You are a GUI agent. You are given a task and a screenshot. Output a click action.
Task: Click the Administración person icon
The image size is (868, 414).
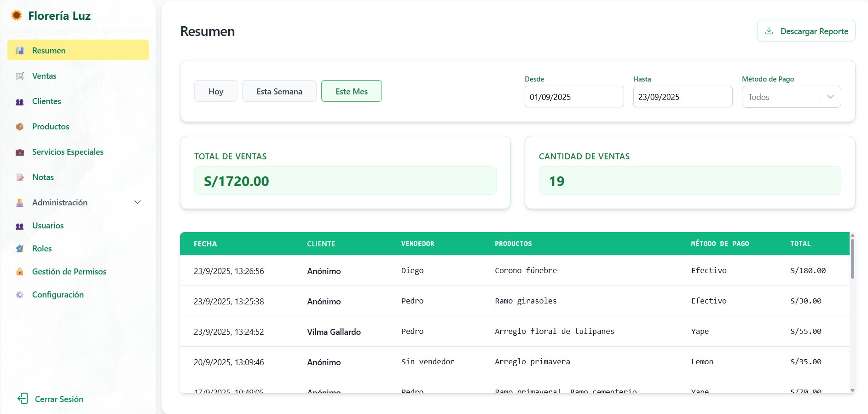click(20, 203)
